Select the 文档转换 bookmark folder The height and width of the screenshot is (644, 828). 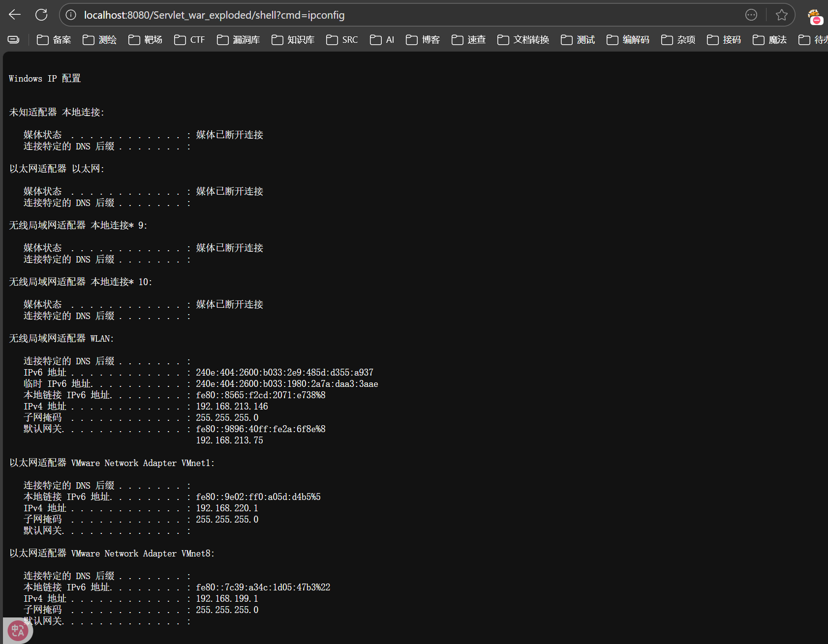(523, 40)
